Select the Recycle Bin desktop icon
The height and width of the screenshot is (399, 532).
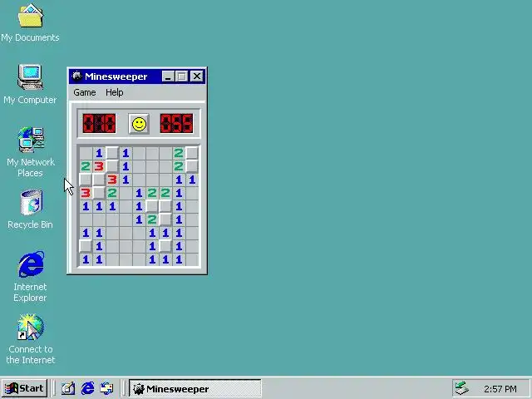pos(30,209)
